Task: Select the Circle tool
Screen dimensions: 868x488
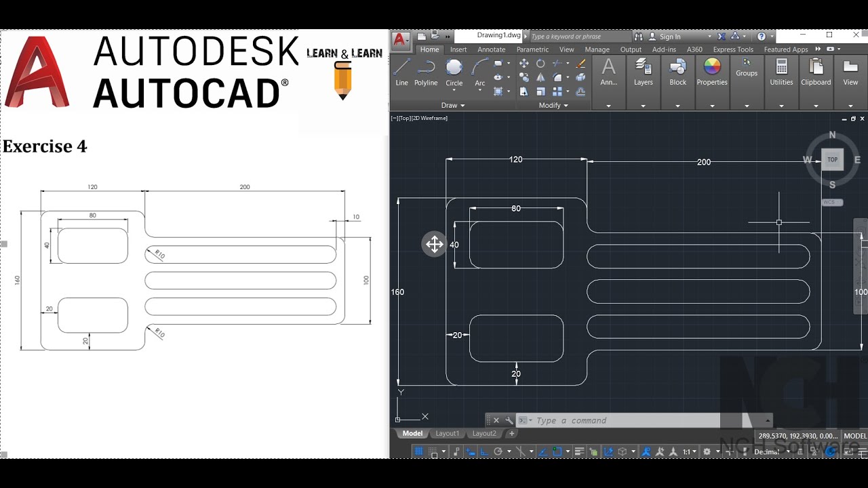Action: [x=454, y=71]
